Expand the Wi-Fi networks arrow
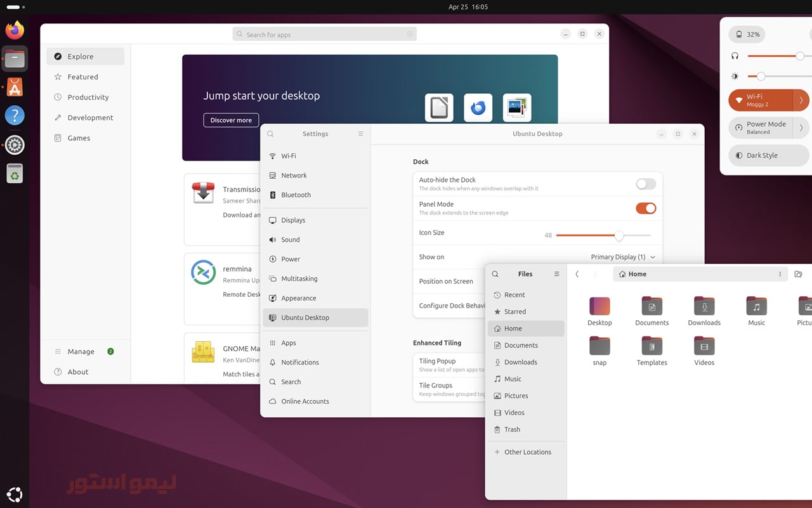Screen dimensions: 812x508 [x=801, y=100]
